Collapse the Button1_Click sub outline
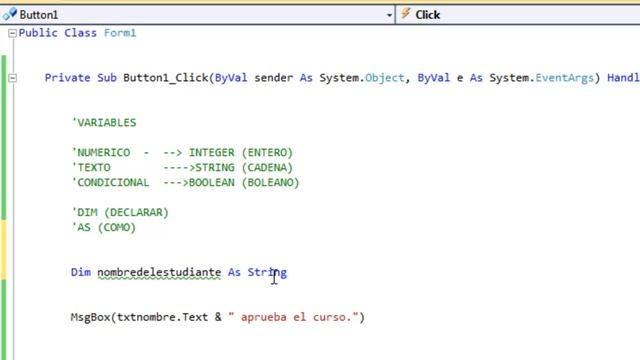Image resolution: width=640 pixels, height=360 pixels. click(x=13, y=78)
